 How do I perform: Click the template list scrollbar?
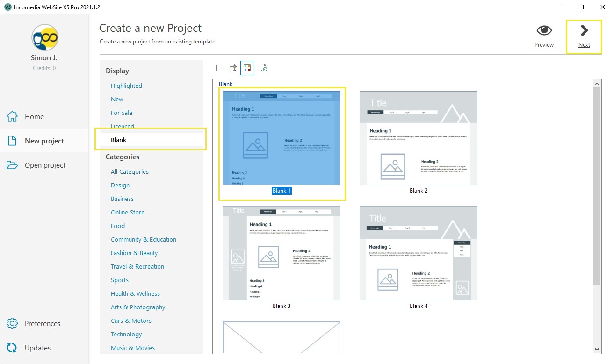tap(597, 186)
